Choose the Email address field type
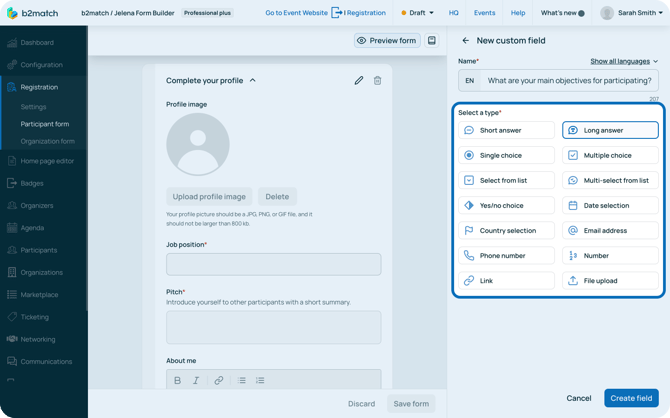 610,230
